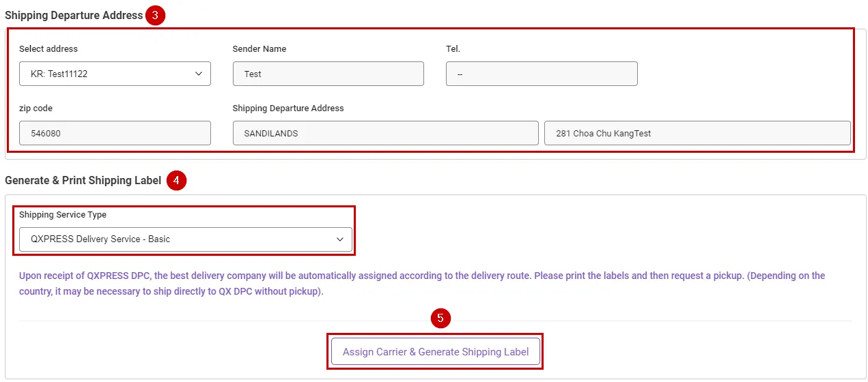868x382 pixels.
Task: Click the Tel. label
Action: (453, 49)
